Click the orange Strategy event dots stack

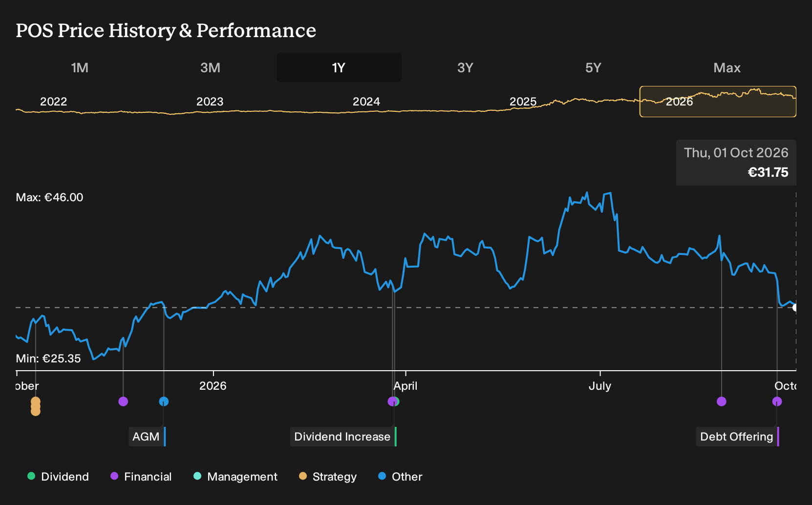tap(36, 406)
